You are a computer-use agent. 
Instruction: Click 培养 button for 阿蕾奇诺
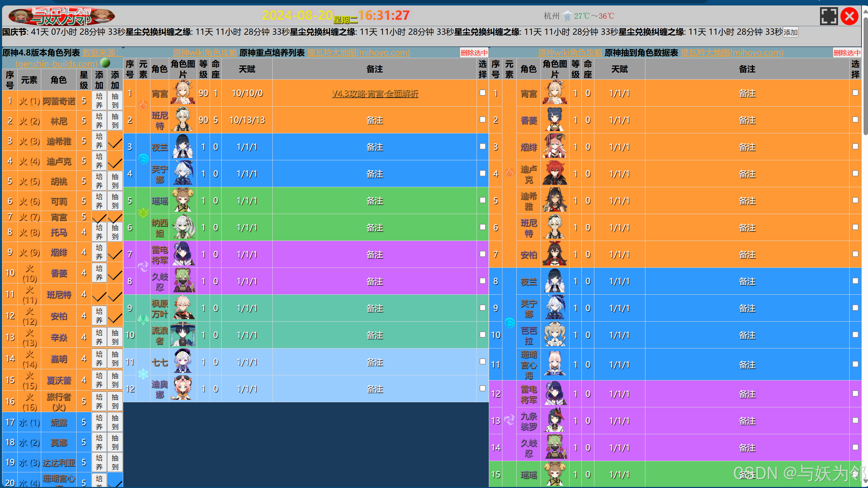pyautogui.click(x=99, y=100)
